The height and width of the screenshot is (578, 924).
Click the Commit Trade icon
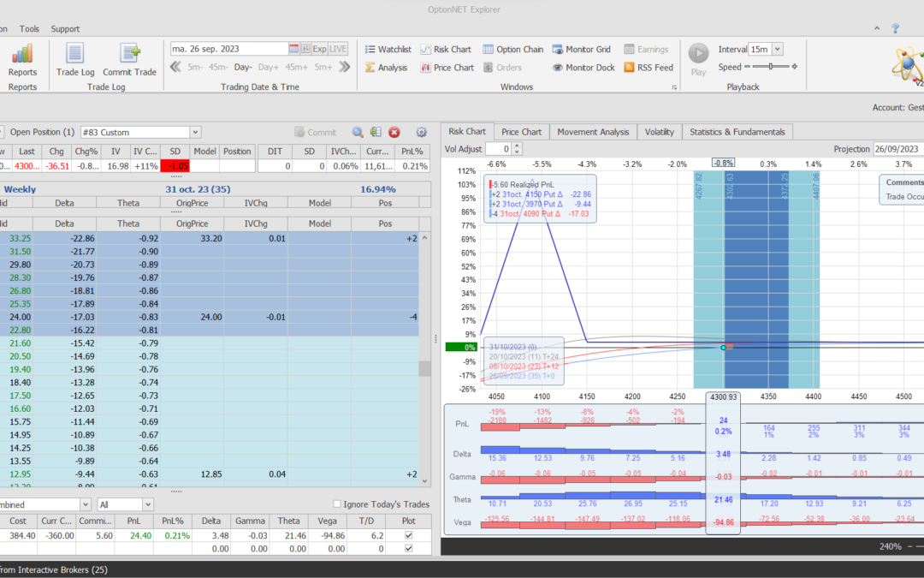pyautogui.click(x=129, y=55)
